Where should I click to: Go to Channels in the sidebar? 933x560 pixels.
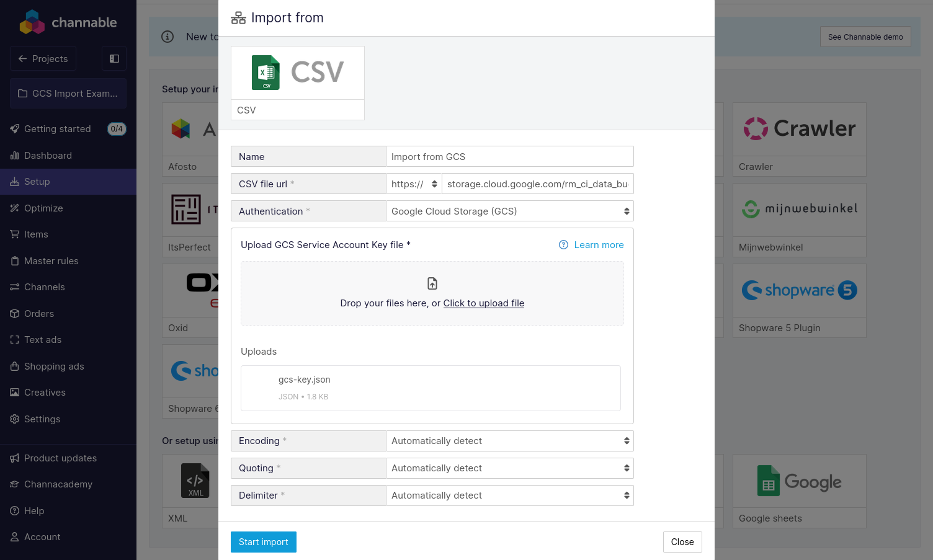(44, 287)
